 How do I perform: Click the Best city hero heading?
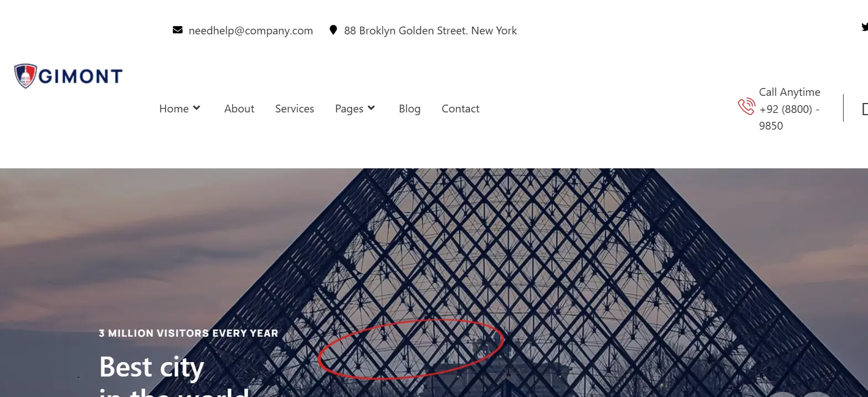[x=151, y=367]
